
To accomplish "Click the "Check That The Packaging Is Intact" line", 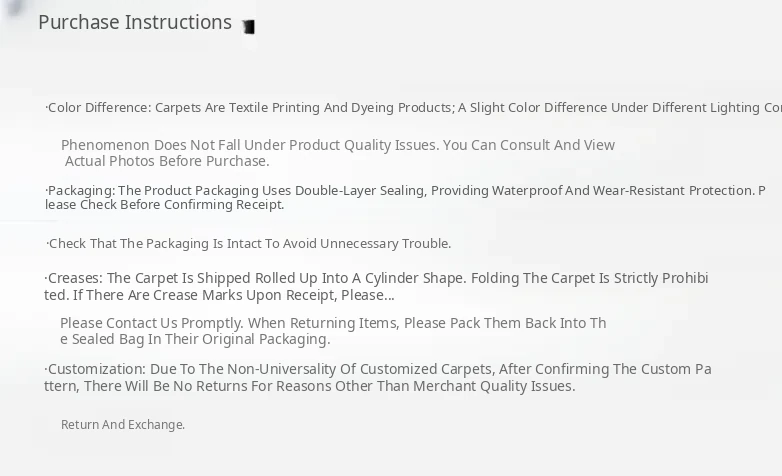I will 249,244.
